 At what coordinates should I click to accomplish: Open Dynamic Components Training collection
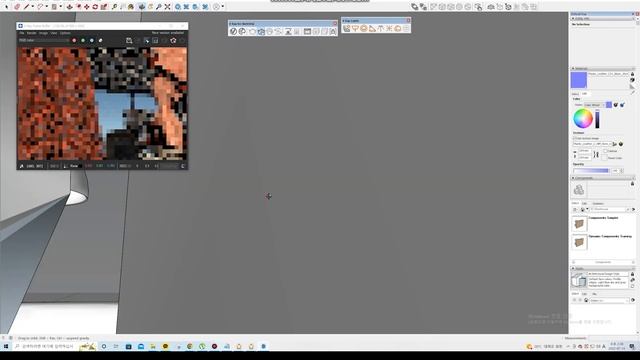[x=610, y=236]
